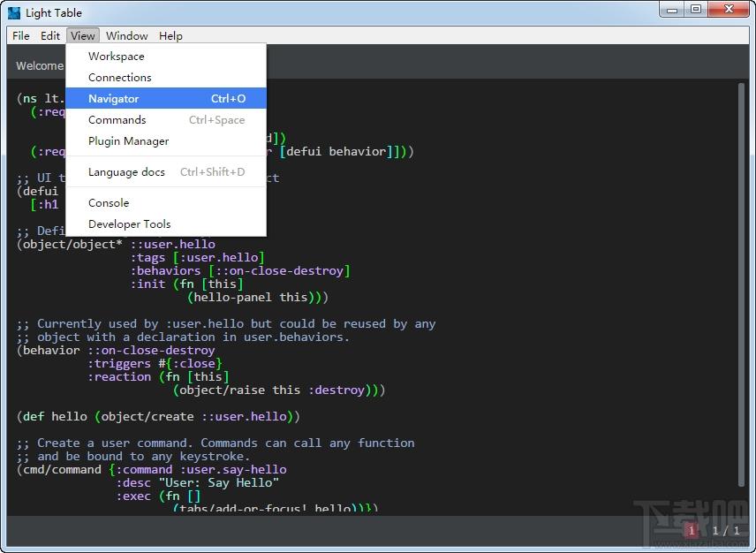Click the ";; Create a user command." comment line
Image resolution: width=756 pixels, height=553 pixels.
(x=215, y=443)
